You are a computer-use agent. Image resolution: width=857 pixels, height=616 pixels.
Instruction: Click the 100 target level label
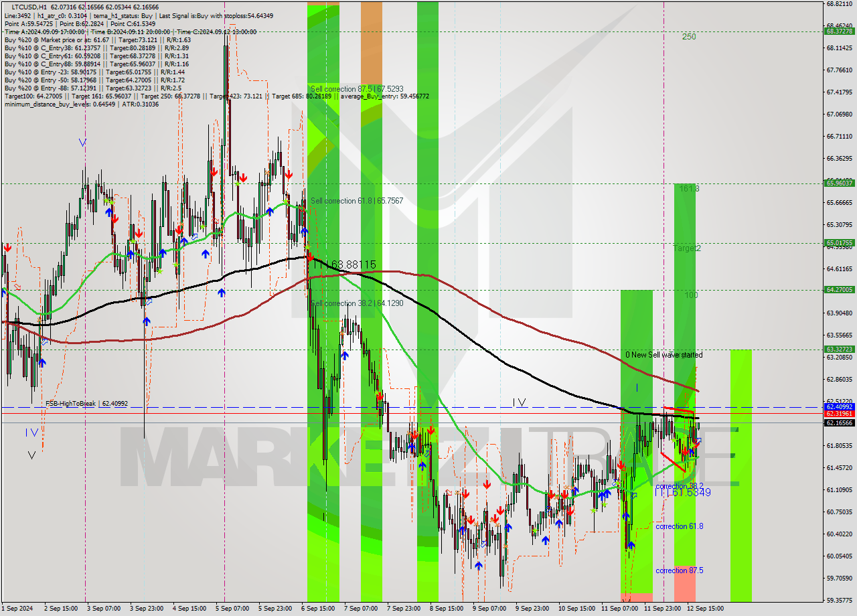(691, 295)
